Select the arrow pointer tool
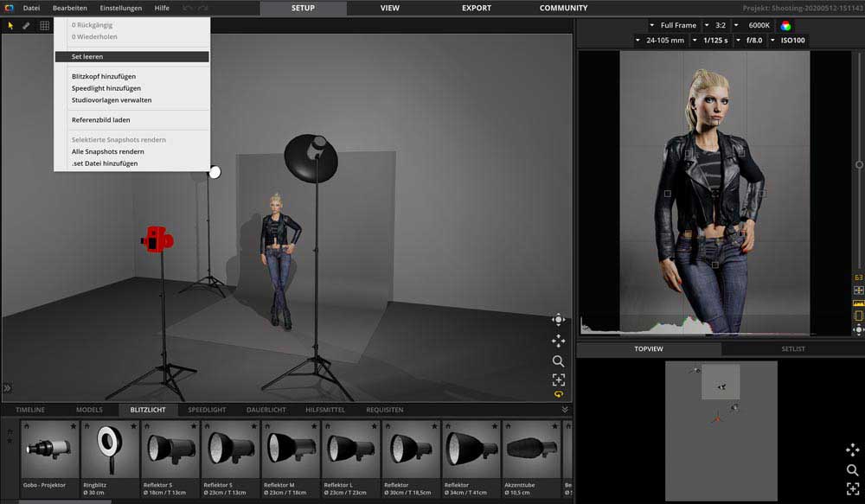 point(11,26)
